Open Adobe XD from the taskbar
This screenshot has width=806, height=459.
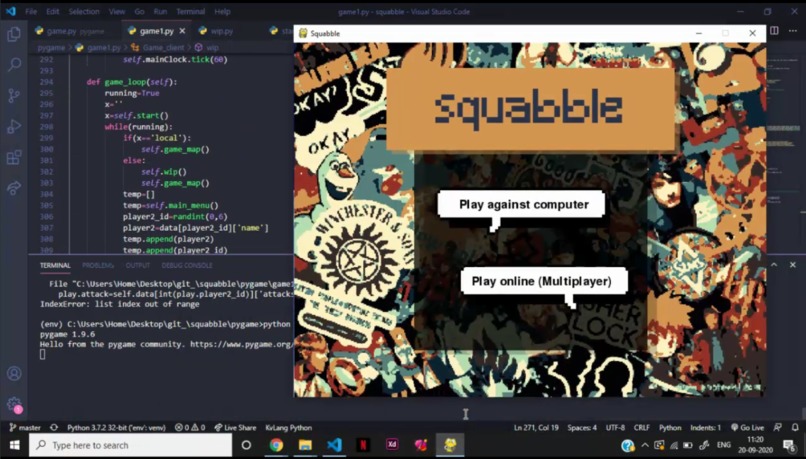(392, 445)
